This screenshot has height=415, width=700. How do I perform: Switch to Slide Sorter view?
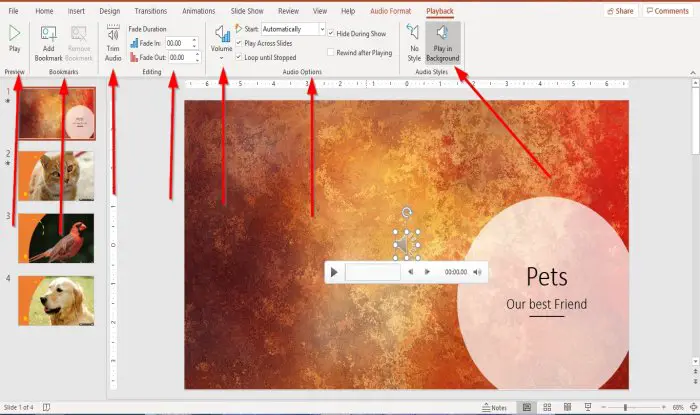click(x=547, y=407)
